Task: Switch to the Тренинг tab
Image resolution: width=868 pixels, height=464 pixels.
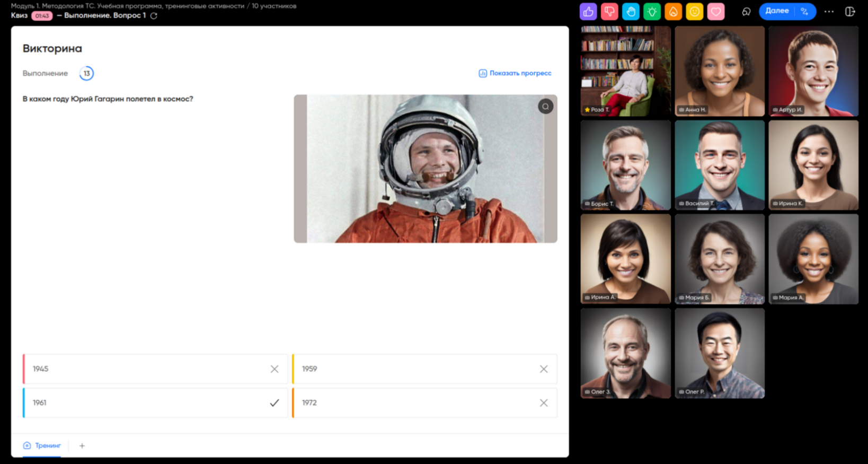Action: (x=42, y=445)
